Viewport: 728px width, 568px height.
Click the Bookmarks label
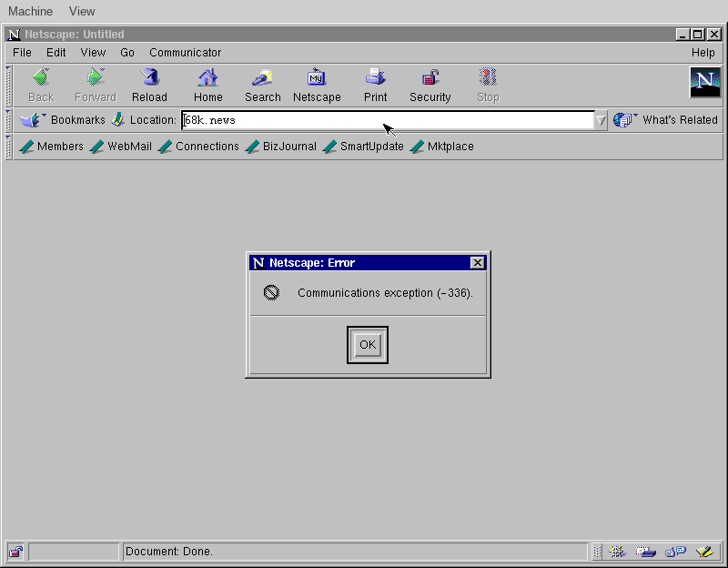click(x=78, y=120)
